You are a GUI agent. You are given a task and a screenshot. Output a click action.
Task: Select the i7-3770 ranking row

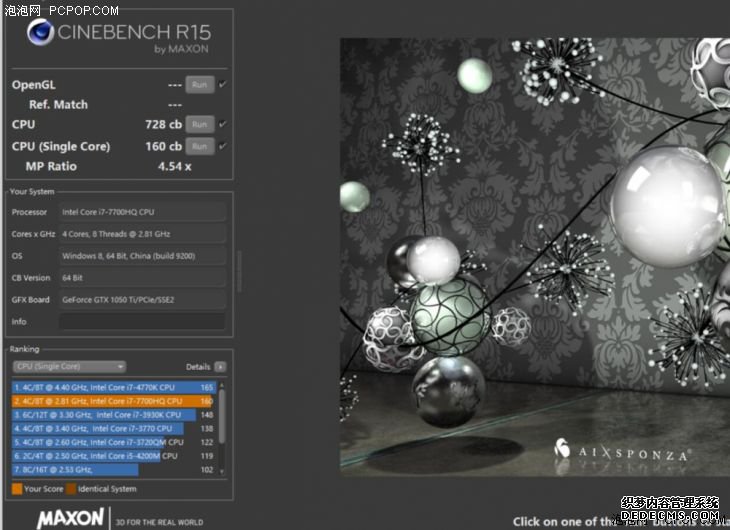click(114, 428)
